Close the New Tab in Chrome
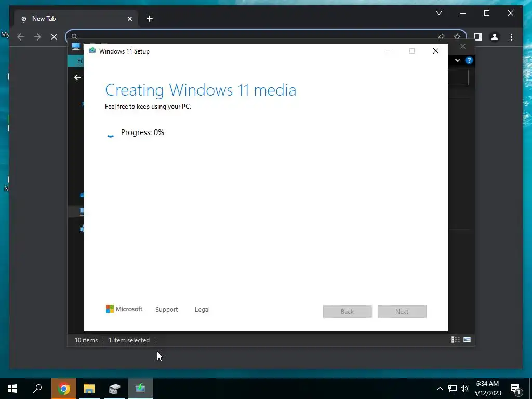The width and height of the screenshot is (532, 399). pos(129,19)
